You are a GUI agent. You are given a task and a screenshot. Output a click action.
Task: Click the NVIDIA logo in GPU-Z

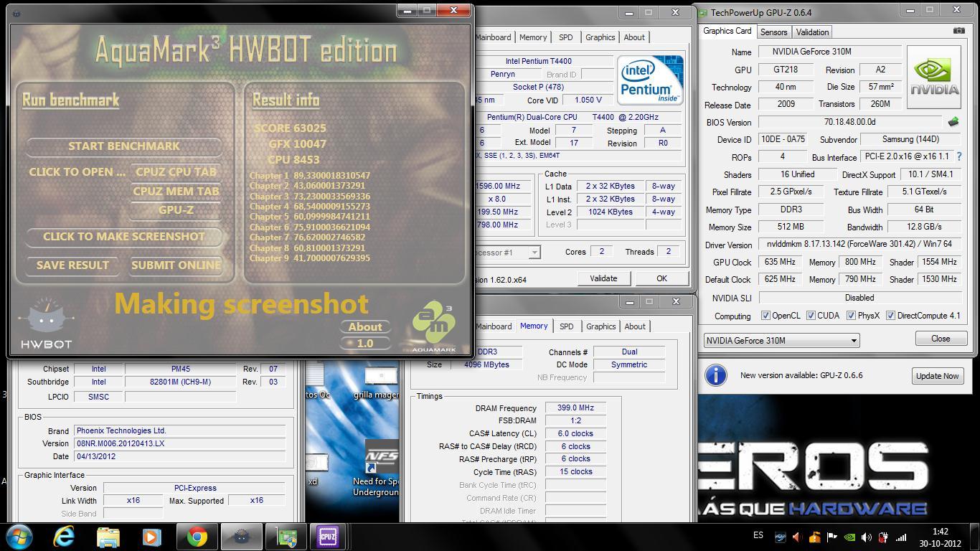(x=934, y=77)
